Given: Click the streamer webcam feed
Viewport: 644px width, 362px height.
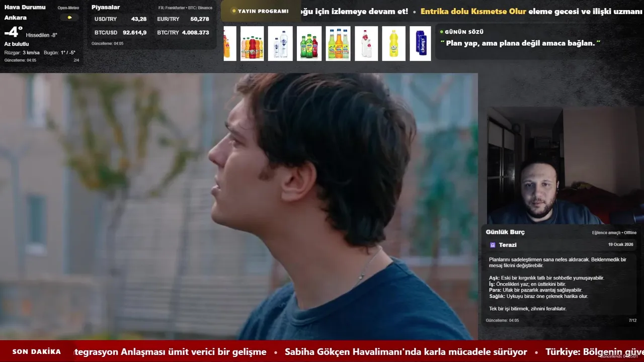Looking at the screenshot, I should click(x=565, y=166).
